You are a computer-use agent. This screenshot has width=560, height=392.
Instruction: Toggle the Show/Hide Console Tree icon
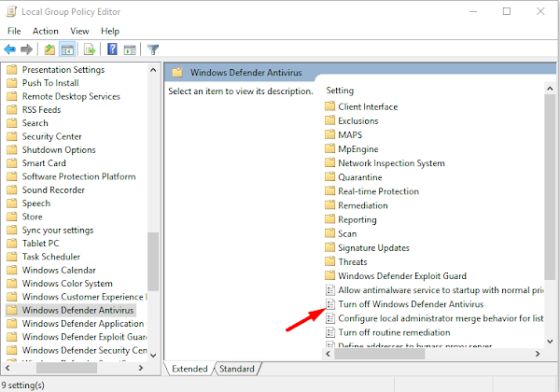(x=67, y=49)
